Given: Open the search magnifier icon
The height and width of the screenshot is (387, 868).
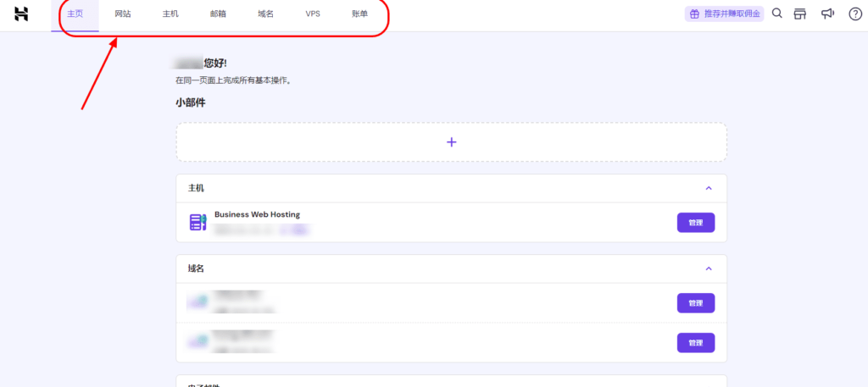Looking at the screenshot, I should click(776, 14).
